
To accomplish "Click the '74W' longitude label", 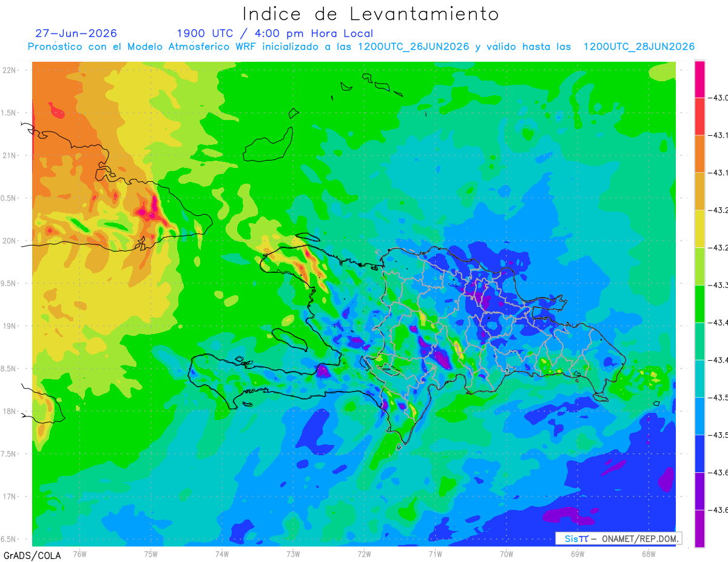I will (x=222, y=554).
